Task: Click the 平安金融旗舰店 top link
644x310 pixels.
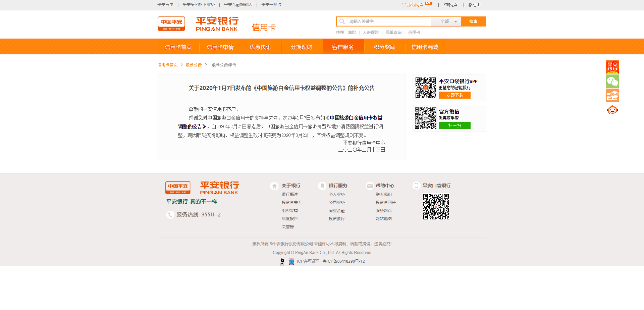Action: (238, 5)
